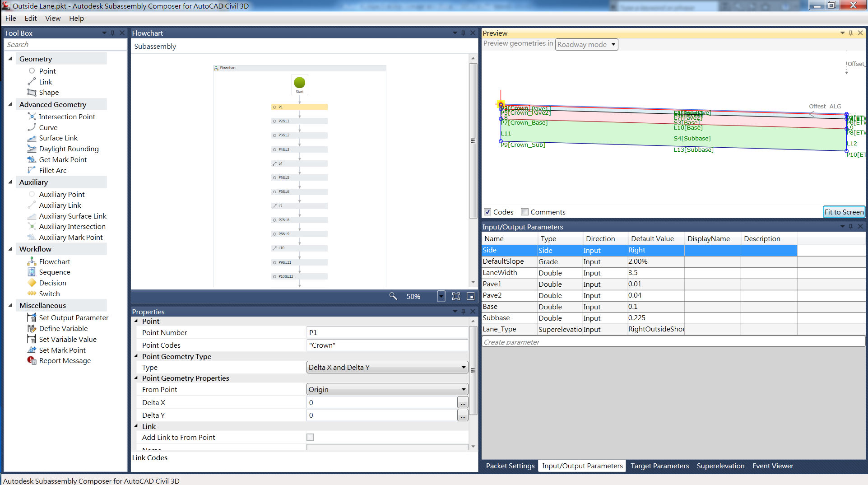The width and height of the screenshot is (868, 485).
Task: Click the fit-to-window icon beside zoom percentage
Action: 456,296
